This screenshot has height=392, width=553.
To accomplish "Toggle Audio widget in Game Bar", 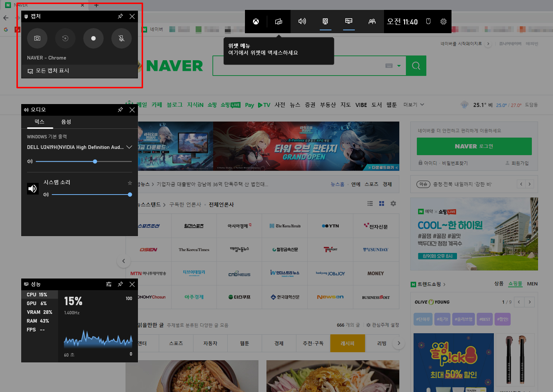I will click(302, 22).
